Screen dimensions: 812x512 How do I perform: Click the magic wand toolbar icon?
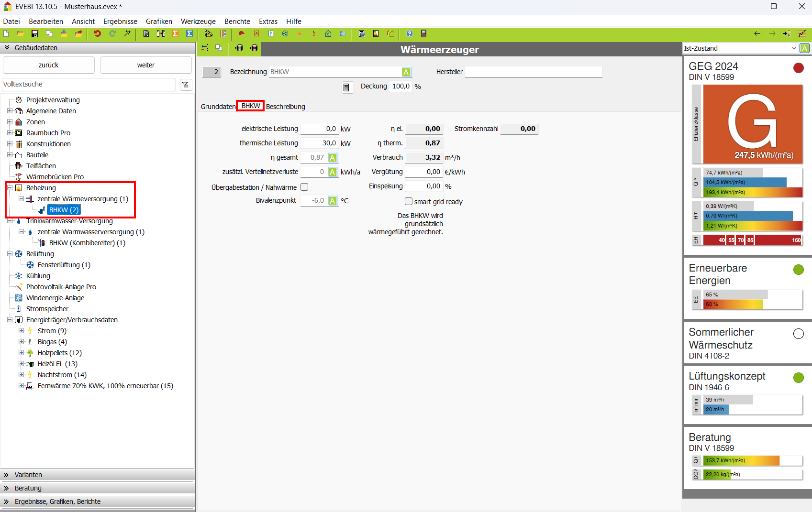[x=127, y=33]
